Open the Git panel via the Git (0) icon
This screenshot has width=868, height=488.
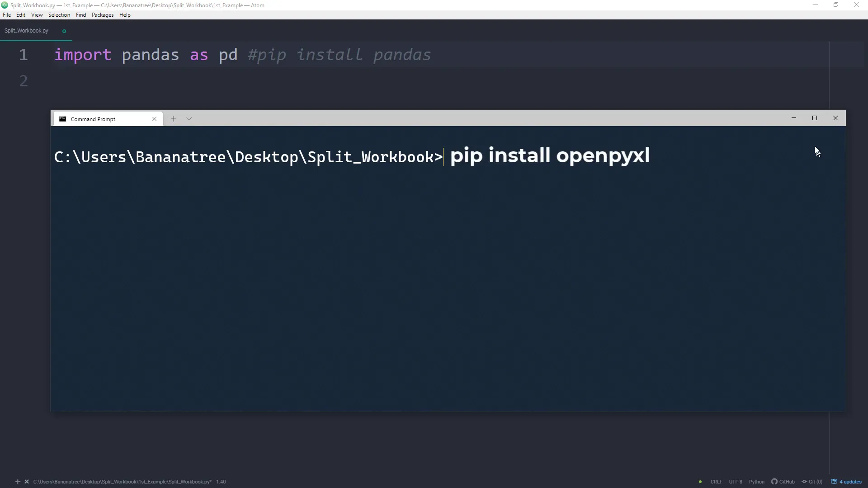click(812, 482)
